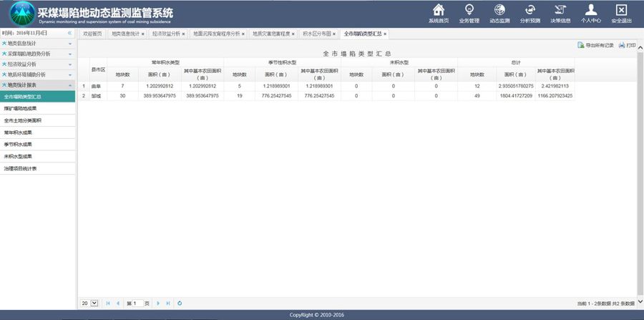644x320 pixels.
Task: Switch to the 欢迎首页 tab
Action: coord(92,34)
